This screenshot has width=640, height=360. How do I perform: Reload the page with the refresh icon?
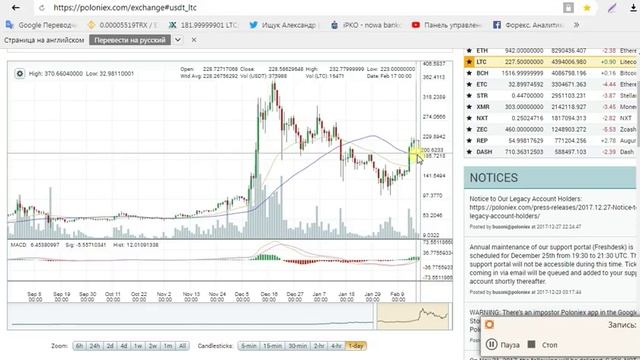42,8
